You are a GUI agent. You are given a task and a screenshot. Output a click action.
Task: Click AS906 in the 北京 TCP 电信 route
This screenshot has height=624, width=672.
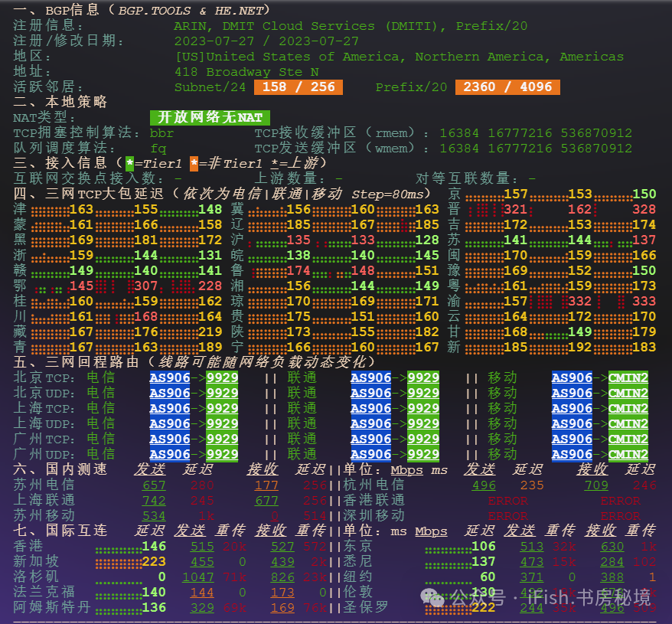[x=170, y=377]
